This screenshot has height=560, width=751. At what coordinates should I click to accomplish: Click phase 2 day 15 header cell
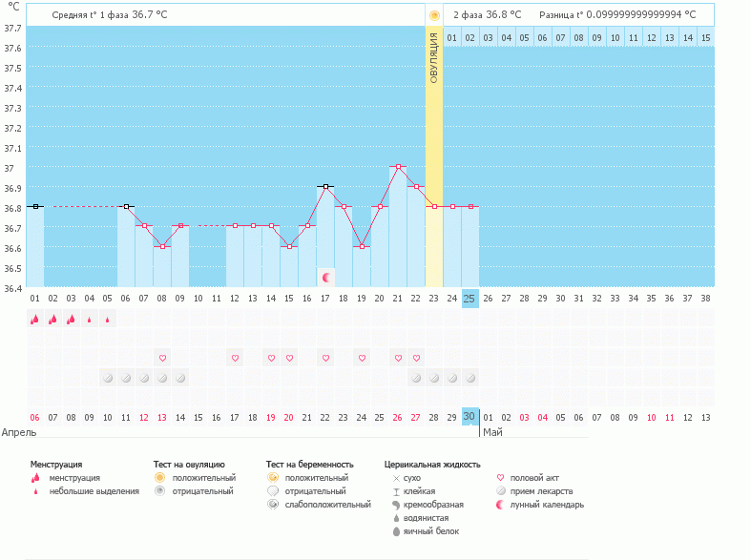705,37
